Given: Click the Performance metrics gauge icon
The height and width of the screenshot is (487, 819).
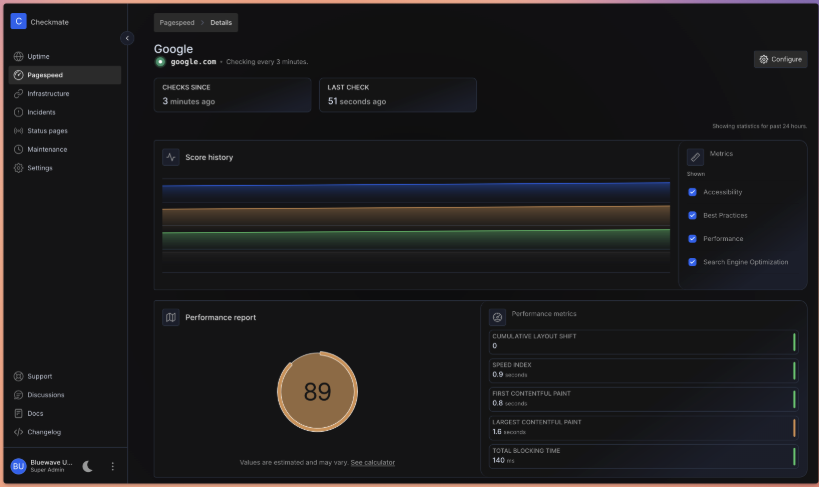Looking at the screenshot, I should point(497,317).
